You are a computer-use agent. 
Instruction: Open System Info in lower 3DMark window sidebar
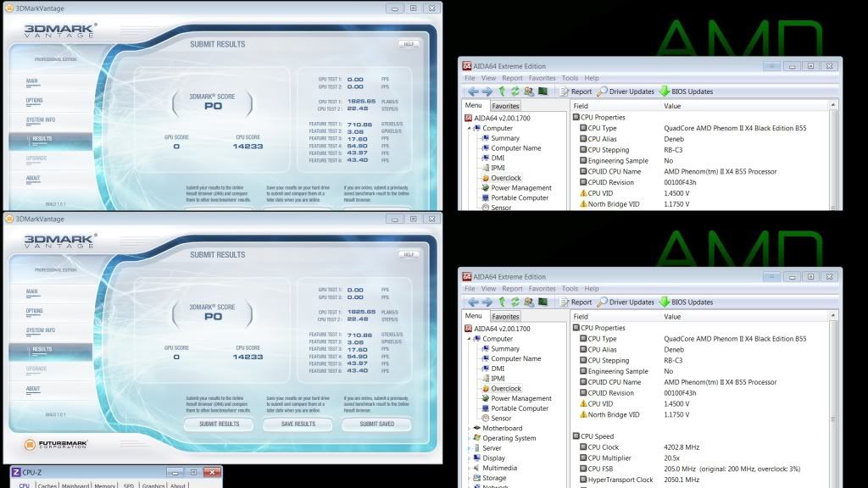pyautogui.click(x=41, y=330)
